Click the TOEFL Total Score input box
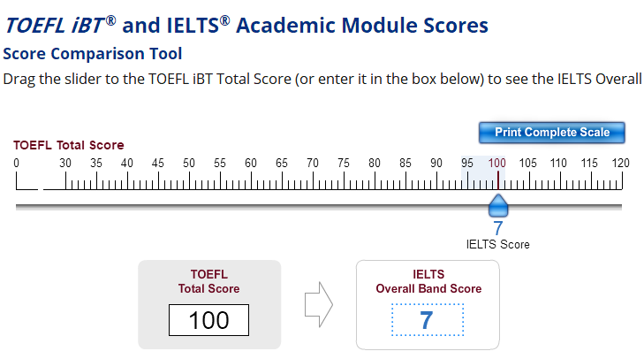The height and width of the screenshot is (359, 644). point(209,320)
